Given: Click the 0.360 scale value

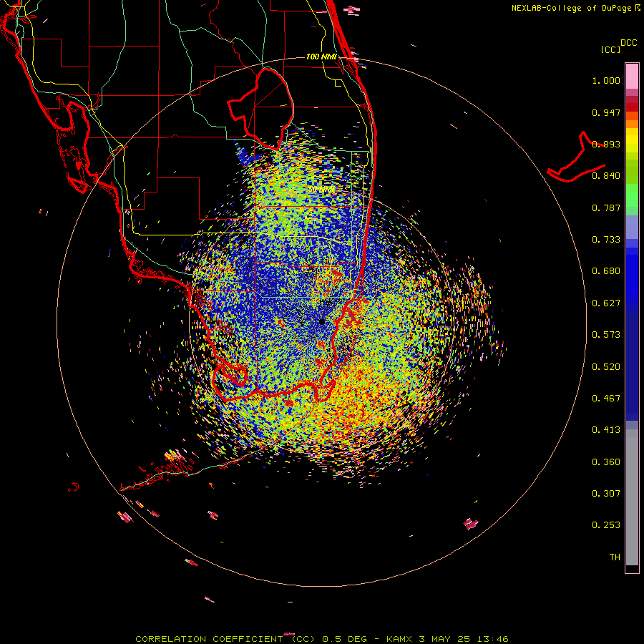Looking at the screenshot, I should point(606,462).
